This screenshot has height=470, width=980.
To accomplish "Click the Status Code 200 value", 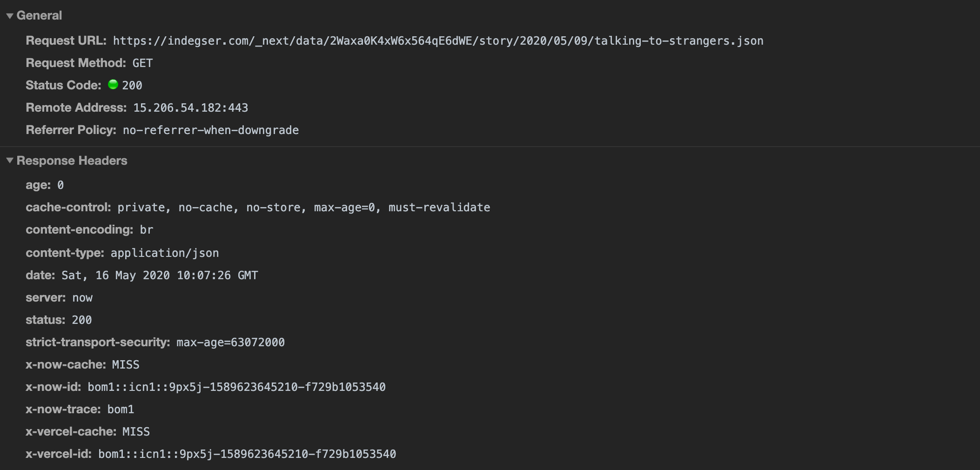I will 133,85.
